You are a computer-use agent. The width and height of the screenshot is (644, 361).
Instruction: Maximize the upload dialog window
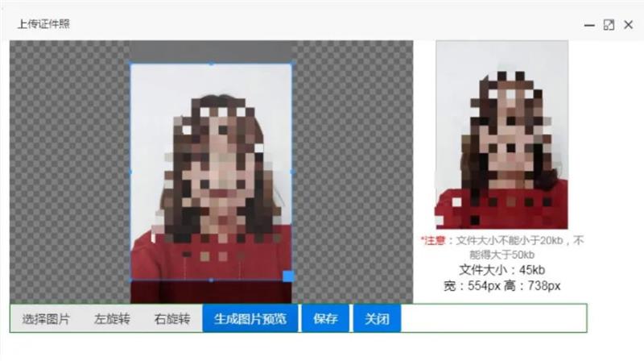609,25
